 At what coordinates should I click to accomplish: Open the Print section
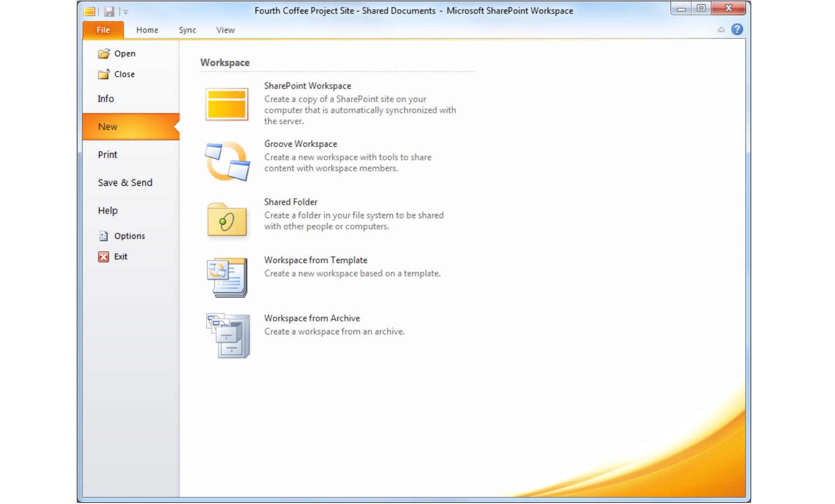(107, 154)
